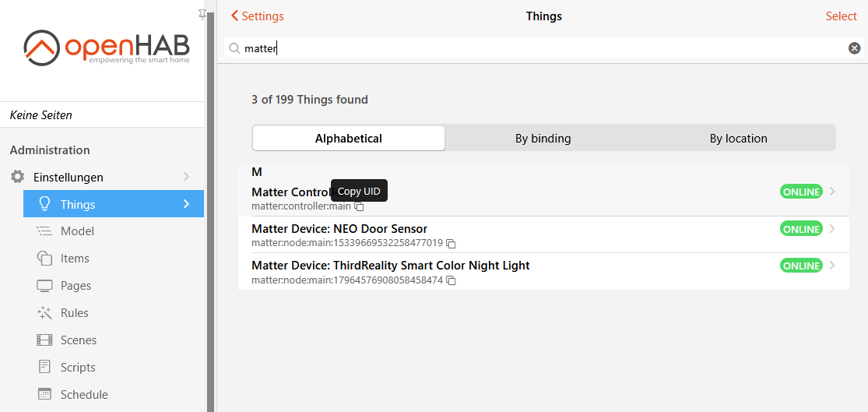This screenshot has height=412, width=868.
Task: Switch to the By binding tab
Action: click(543, 139)
